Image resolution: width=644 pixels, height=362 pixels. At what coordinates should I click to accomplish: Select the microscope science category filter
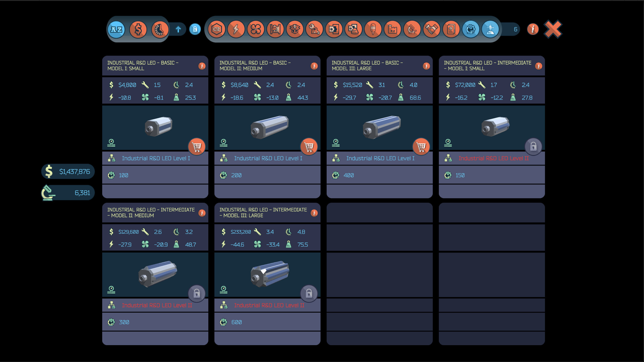(412, 30)
